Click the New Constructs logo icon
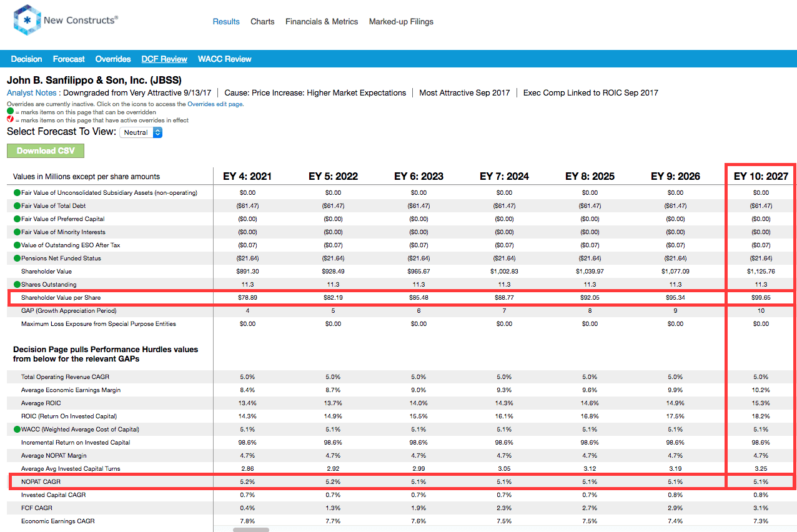 pos(27,21)
